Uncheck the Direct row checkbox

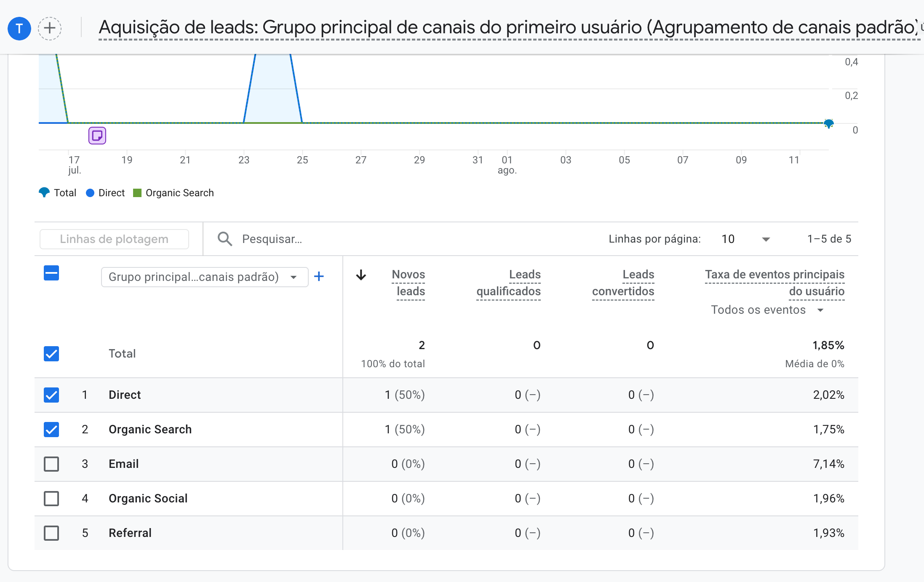pos(51,395)
